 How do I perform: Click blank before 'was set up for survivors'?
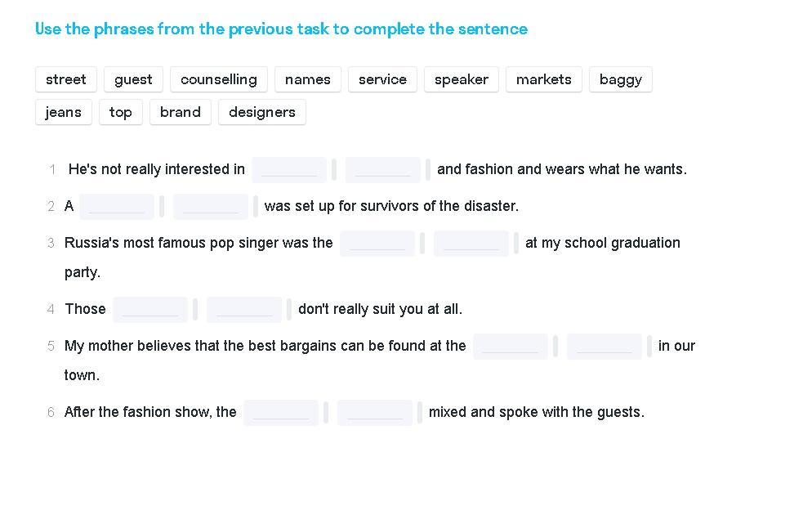211,207
